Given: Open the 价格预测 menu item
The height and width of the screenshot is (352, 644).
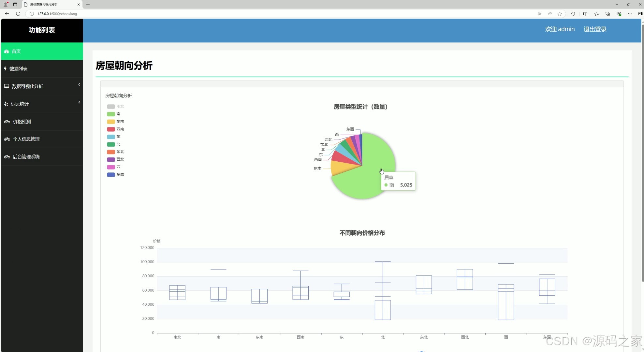Looking at the screenshot, I should pos(22,122).
